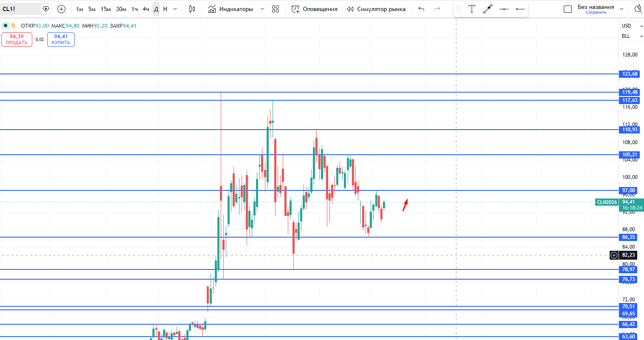Click the crosshair price label 82,23
The height and width of the screenshot is (340, 644).
[628, 255]
